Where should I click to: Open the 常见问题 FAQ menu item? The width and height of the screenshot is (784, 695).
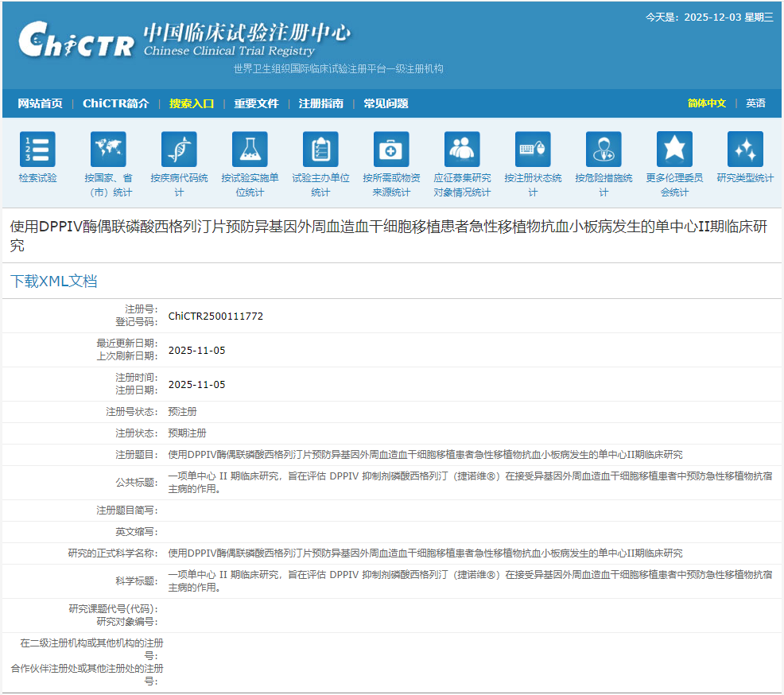386,103
